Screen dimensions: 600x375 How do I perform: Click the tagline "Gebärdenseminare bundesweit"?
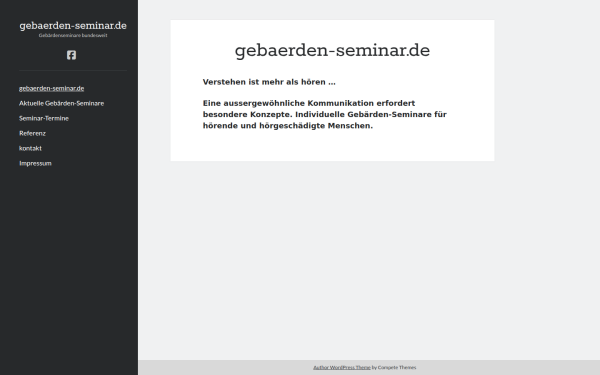[73, 35]
